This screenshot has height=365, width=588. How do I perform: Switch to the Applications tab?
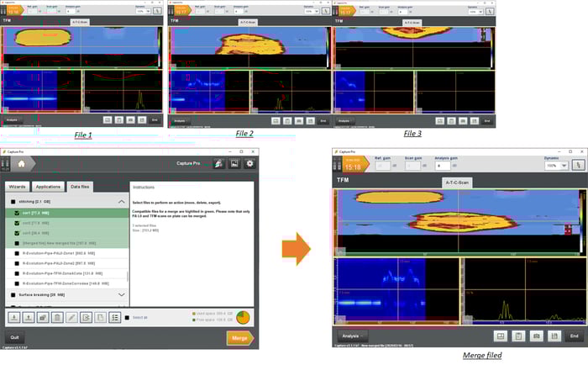coord(48,187)
